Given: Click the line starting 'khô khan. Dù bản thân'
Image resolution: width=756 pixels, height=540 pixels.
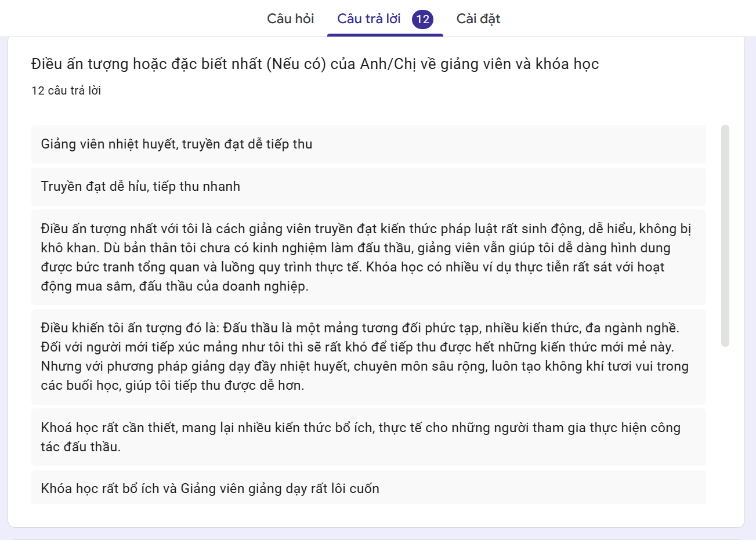Looking at the screenshot, I should (356, 248).
